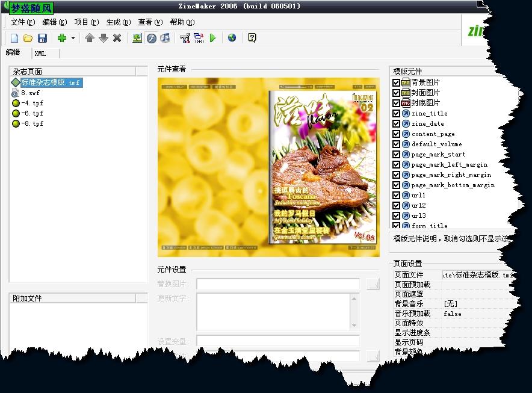Screen dimensions: 532x393
Task: Click the 附加文件 list column header
Action: 72,299
